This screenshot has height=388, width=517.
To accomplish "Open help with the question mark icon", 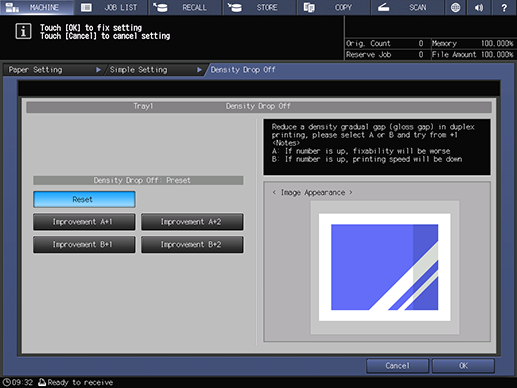I will point(504,7).
